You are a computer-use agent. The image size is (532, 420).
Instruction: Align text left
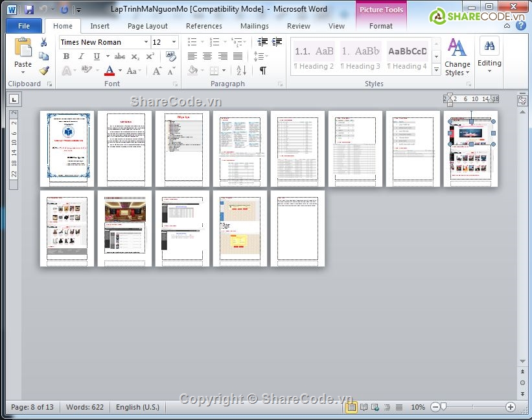pyautogui.click(x=192, y=56)
